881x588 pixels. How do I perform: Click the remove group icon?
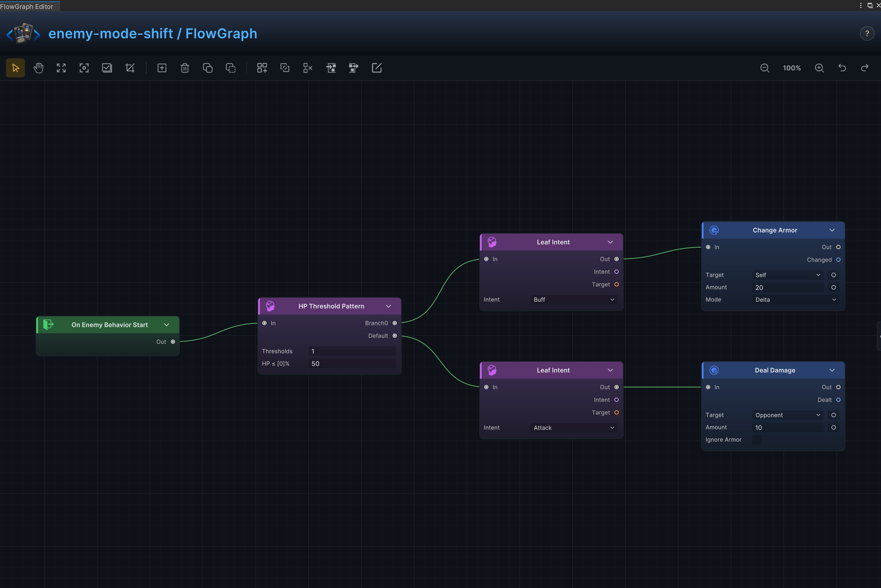click(x=308, y=68)
